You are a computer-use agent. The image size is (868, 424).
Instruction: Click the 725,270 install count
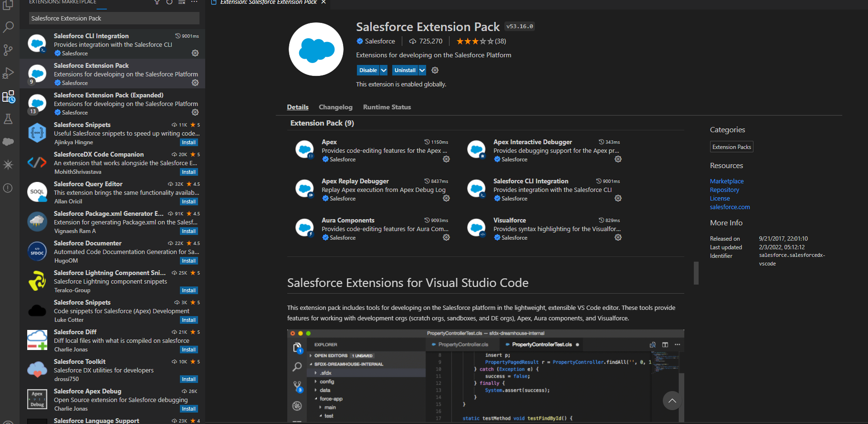click(x=426, y=41)
